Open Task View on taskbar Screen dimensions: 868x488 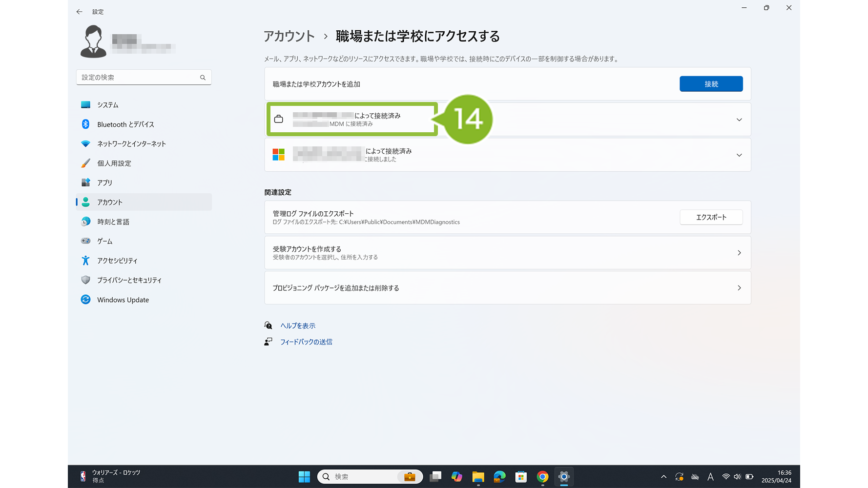[435, 477]
